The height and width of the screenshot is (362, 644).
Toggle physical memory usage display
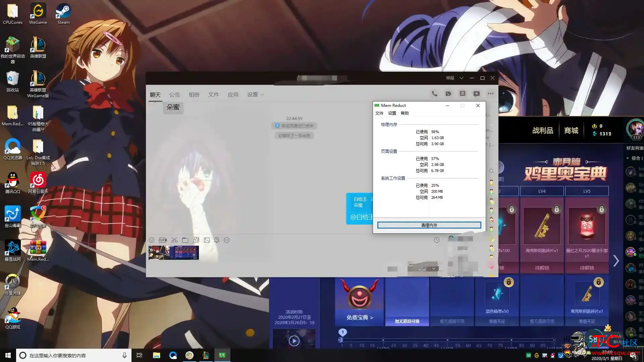pos(388,125)
